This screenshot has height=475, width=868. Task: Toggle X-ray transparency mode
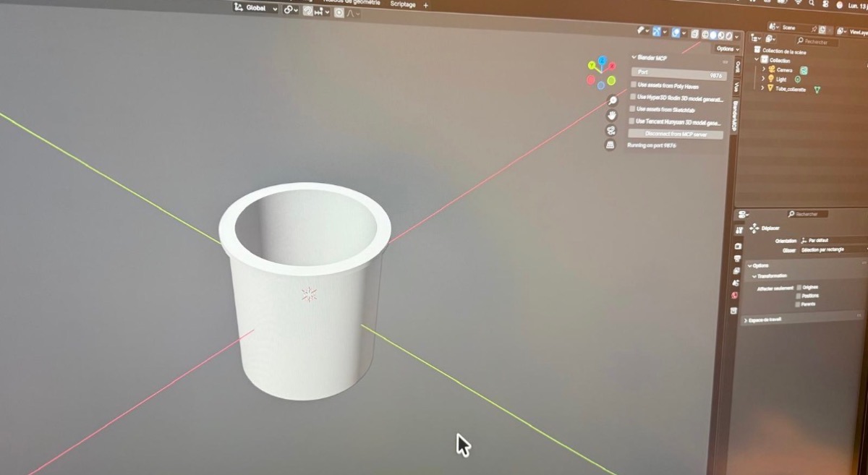[694, 34]
